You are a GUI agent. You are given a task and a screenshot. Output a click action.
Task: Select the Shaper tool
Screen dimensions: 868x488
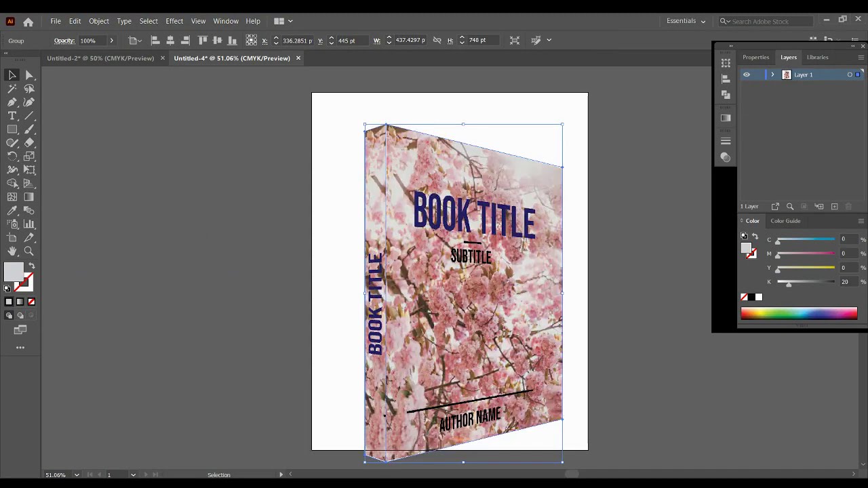[12, 143]
